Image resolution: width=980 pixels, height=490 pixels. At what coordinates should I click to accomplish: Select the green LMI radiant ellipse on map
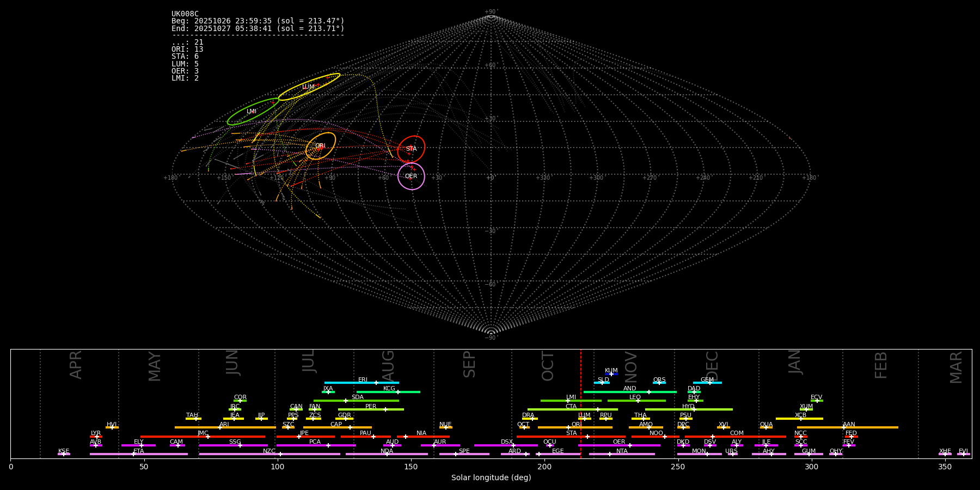[253, 112]
